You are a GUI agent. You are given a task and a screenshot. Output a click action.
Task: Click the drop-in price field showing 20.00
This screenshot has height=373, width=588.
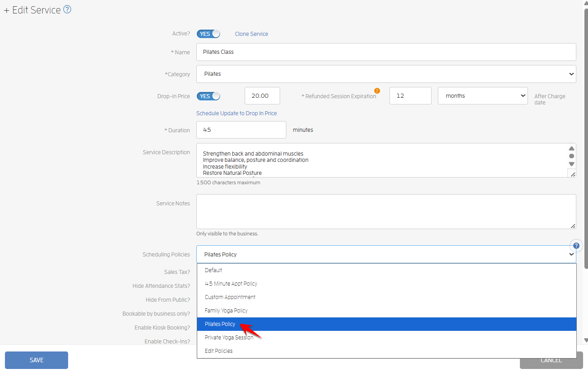[x=262, y=95]
